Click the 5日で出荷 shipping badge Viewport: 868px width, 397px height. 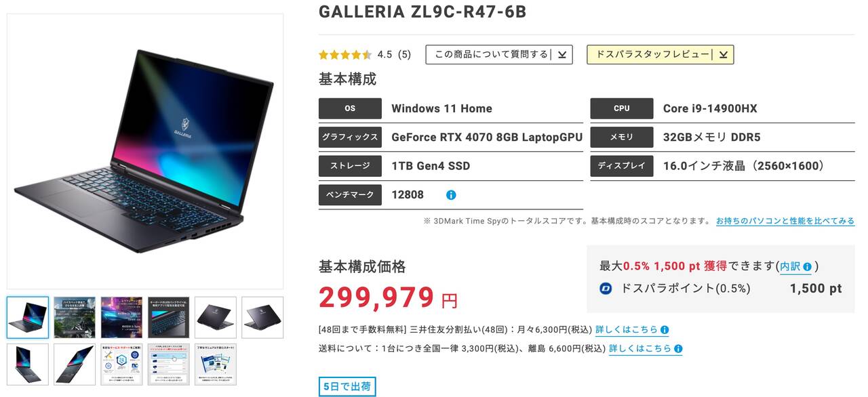[x=347, y=387]
